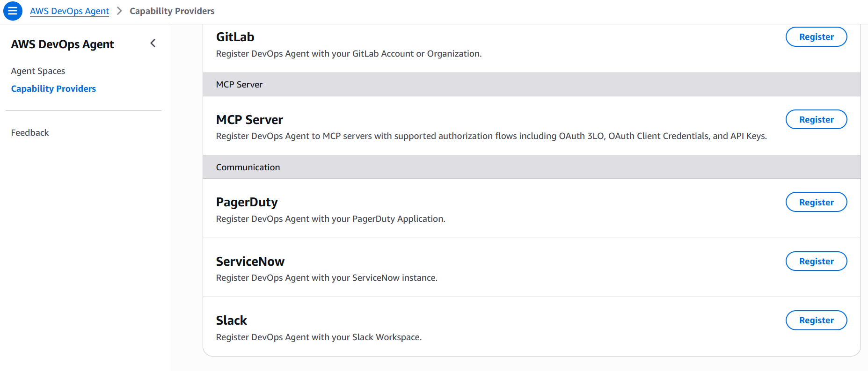This screenshot has height=371, width=868.
Task: Register the Slack provider
Action: 816,320
